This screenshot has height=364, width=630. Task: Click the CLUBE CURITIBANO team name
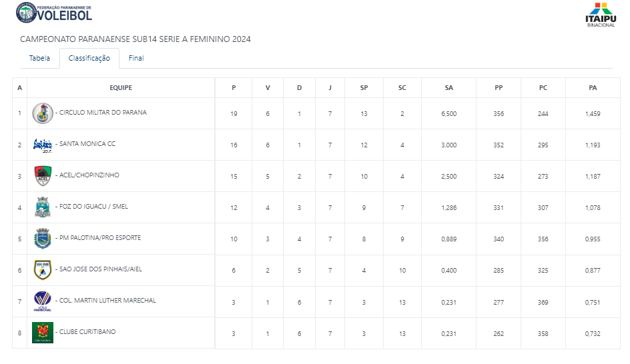click(x=87, y=332)
